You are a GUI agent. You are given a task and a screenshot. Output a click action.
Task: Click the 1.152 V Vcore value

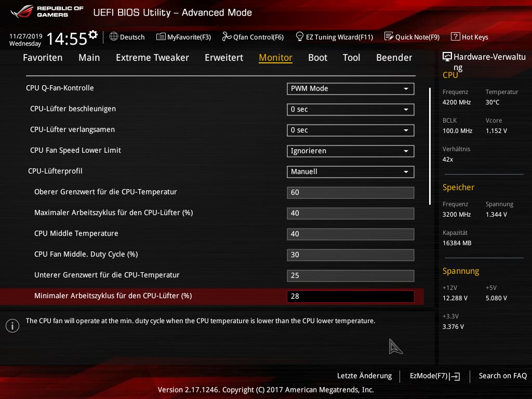click(x=496, y=130)
